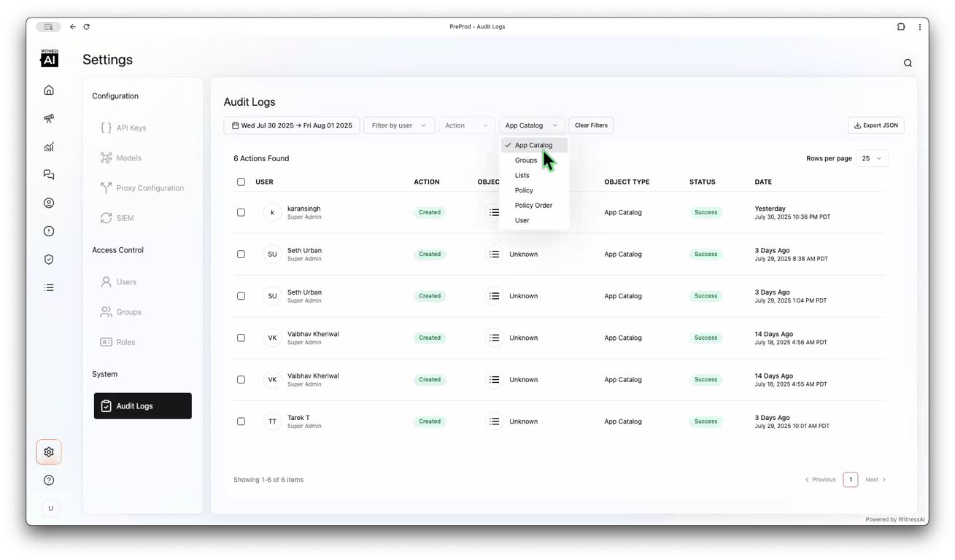This screenshot has height=560, width=955.
Task: Open the list icon in left sidebar
Action: [49, 287]
